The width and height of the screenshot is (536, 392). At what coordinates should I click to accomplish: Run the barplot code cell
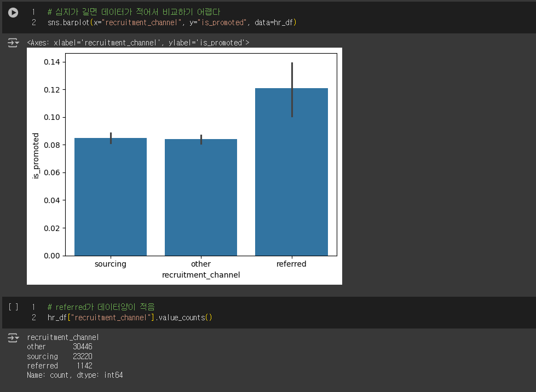tap(13, 13)
